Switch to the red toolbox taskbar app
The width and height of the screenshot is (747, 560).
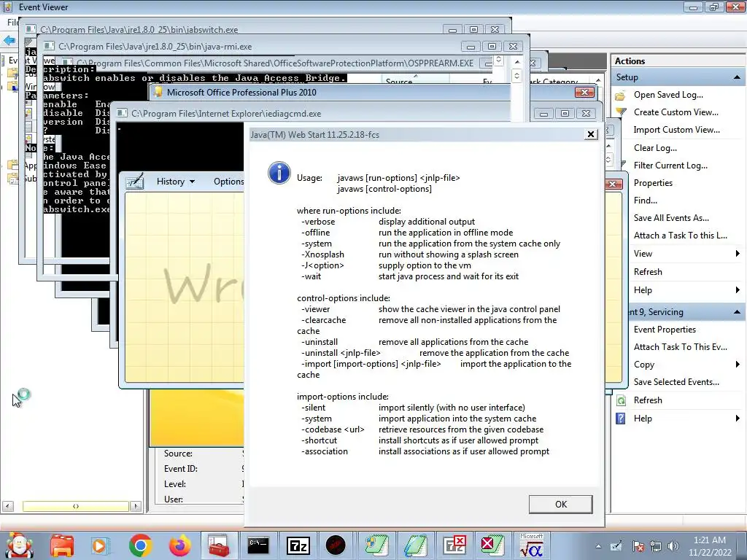click(219, 545)
